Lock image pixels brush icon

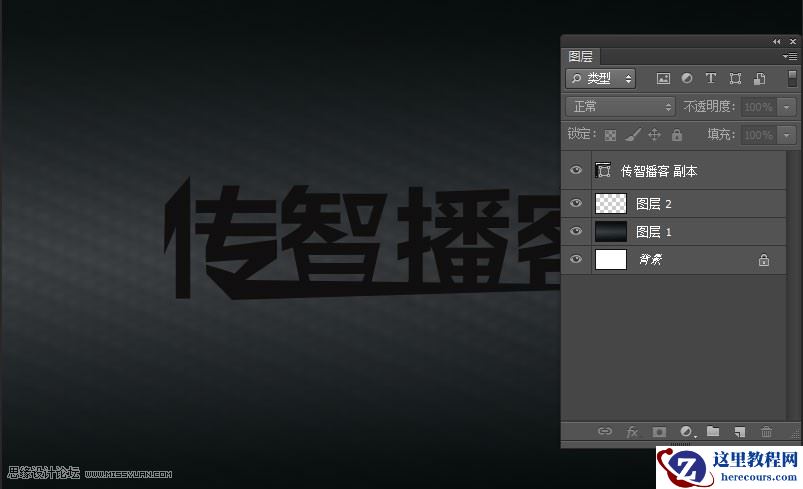(633, 135)
